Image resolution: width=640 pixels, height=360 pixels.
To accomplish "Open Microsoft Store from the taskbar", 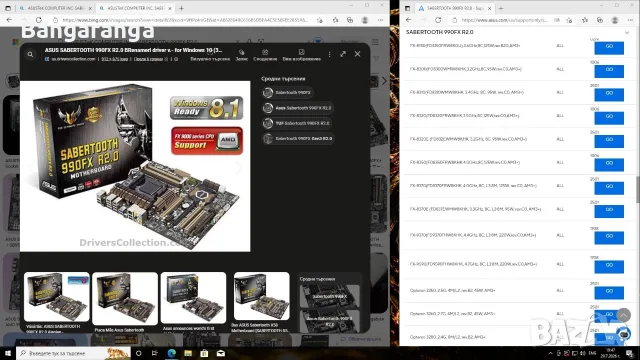I will [204, 353].
